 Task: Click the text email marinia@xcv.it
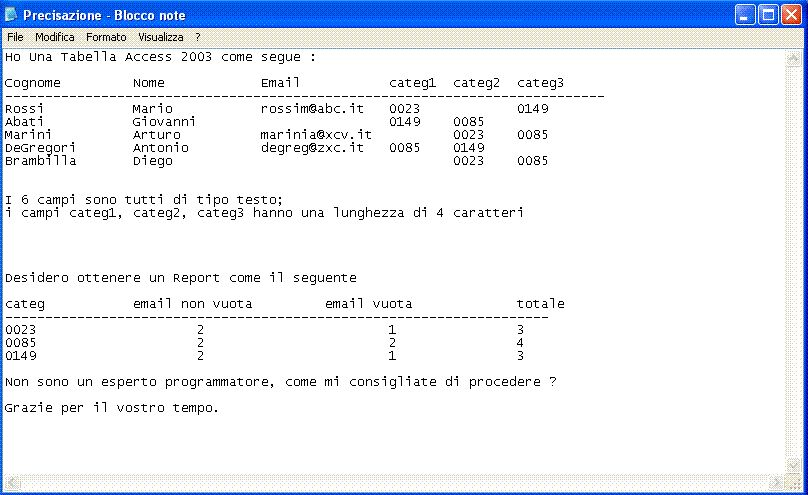click(x=316, y=135)
